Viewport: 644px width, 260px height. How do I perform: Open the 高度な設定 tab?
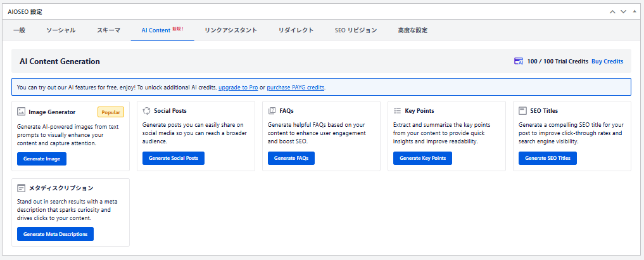pos(412,30)
